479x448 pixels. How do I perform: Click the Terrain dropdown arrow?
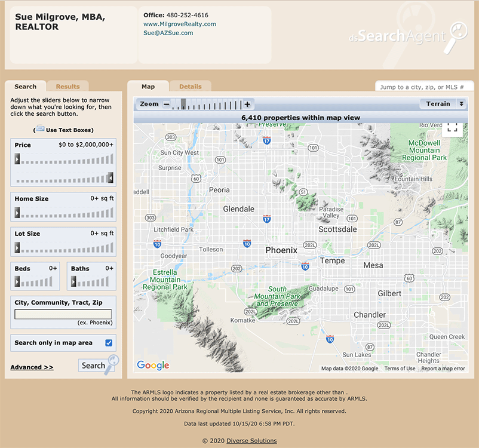[461, 104]
